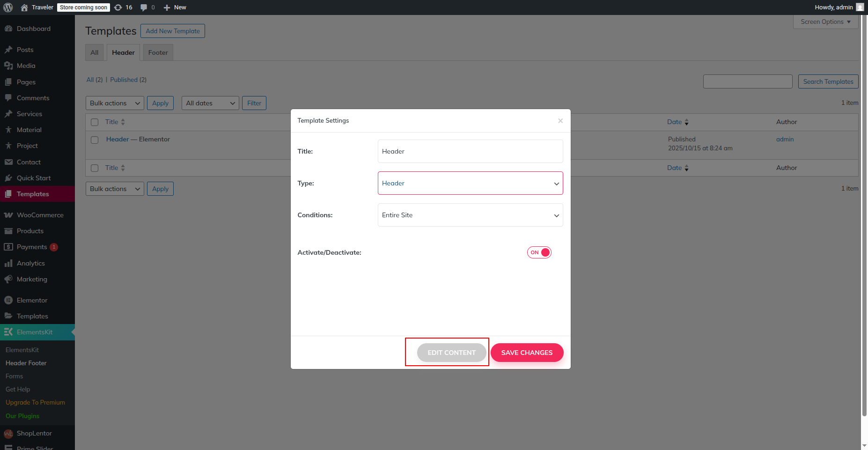Viewport: 868px width, 450px height.
Task: Open Header Footer in ElementsKit submenu
Action: click(x=26, y=363)
